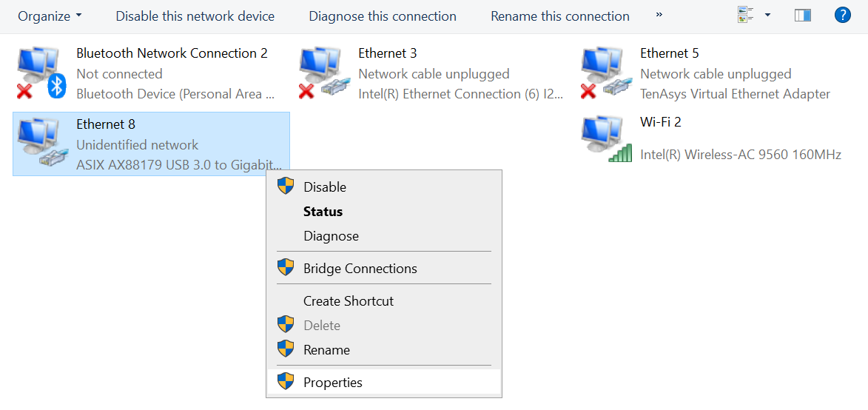This screenshot has width=868, height=410.
Task: Toggle the preview pane icon
Action: click(803, 15)
